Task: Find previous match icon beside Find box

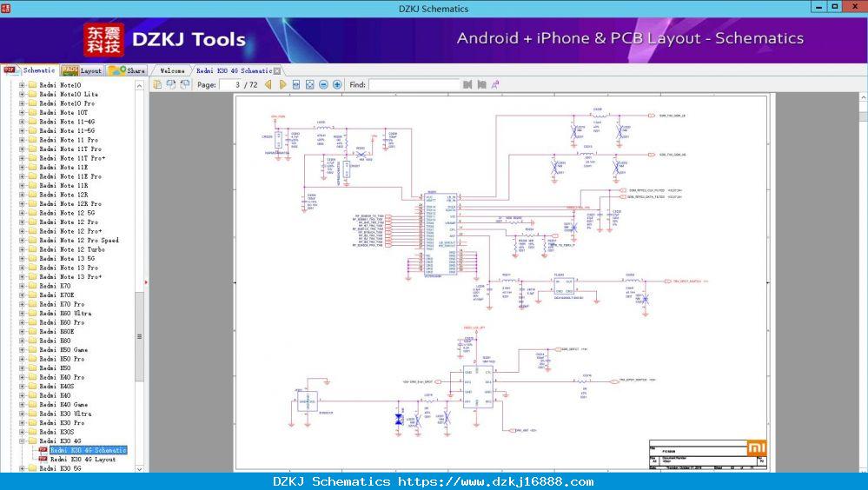Action: (x=467, y=85)
